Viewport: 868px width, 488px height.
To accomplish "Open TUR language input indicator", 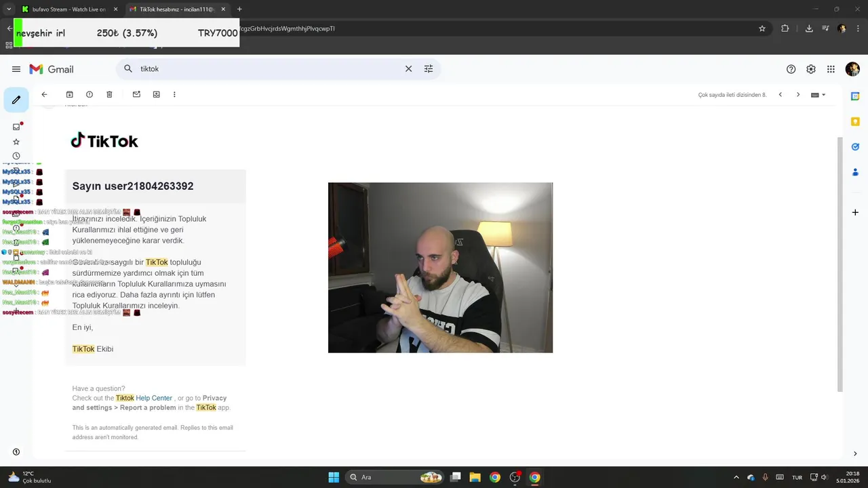I will tap(797, 477).
